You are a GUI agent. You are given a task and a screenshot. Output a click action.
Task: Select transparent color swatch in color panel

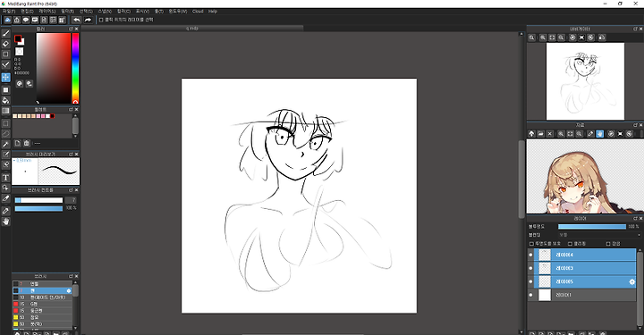coord(20,51)
